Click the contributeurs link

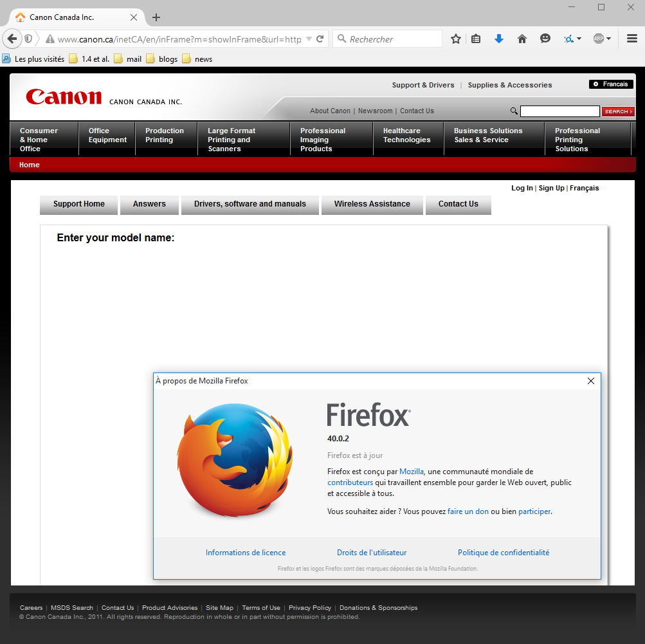click(350, 483)
